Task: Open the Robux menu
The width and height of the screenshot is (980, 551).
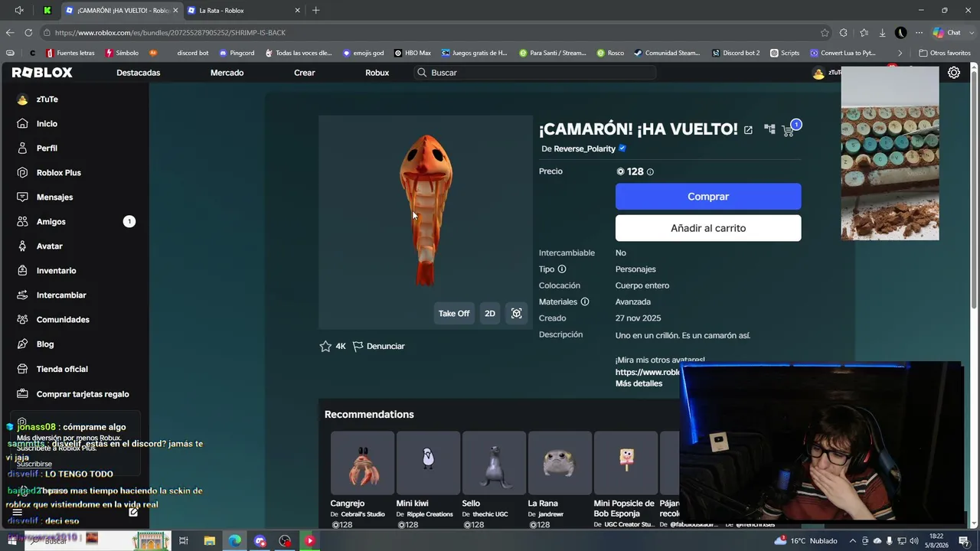Action: pyautogui.click(x=377, y=73)
